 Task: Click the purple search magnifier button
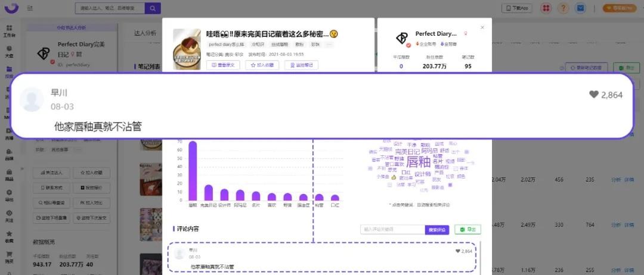(x=153, y=8)
